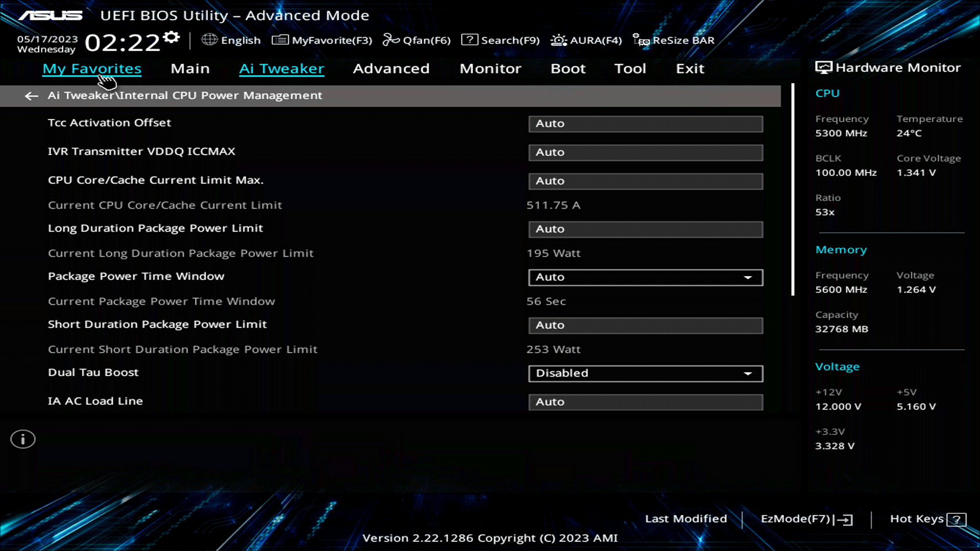Click the information icon at bottom left
The height and width of the screenshot is (551, 980).
pos(22,439)
